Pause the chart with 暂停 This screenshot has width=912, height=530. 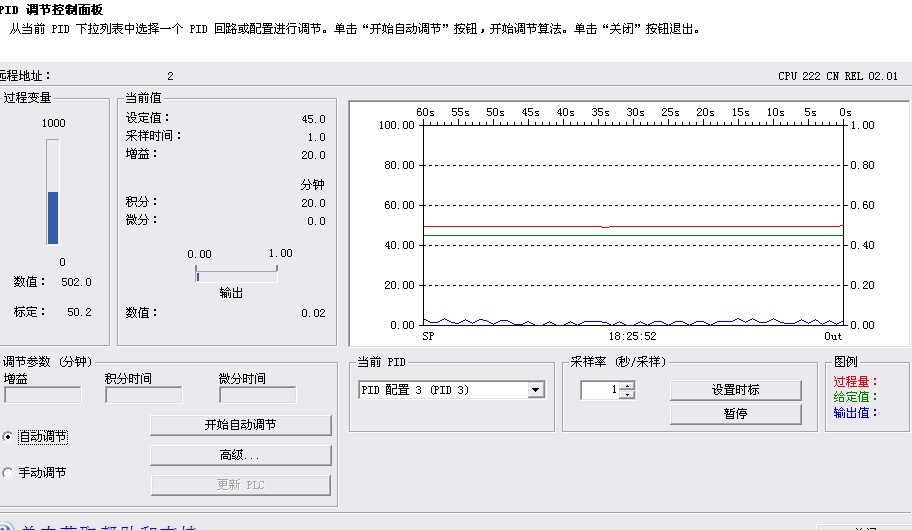tap(735, 413)
